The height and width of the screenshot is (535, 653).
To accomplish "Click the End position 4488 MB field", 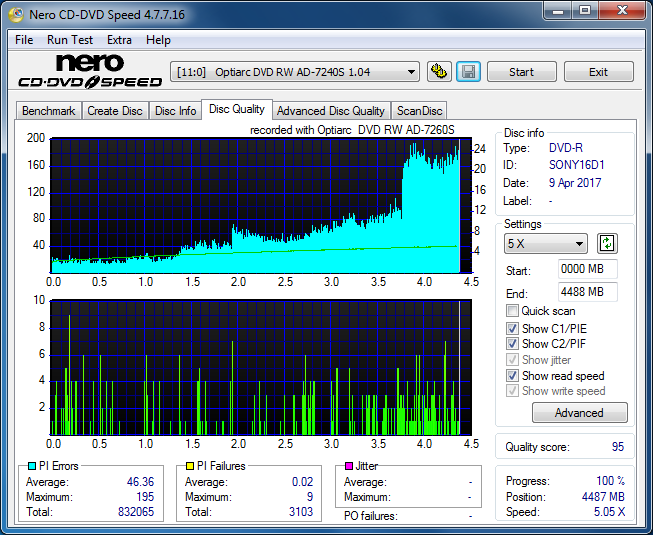I will (588, 292).
